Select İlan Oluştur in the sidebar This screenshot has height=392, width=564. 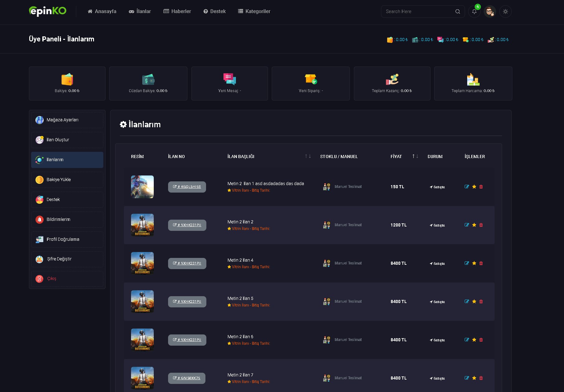[67, 140]
